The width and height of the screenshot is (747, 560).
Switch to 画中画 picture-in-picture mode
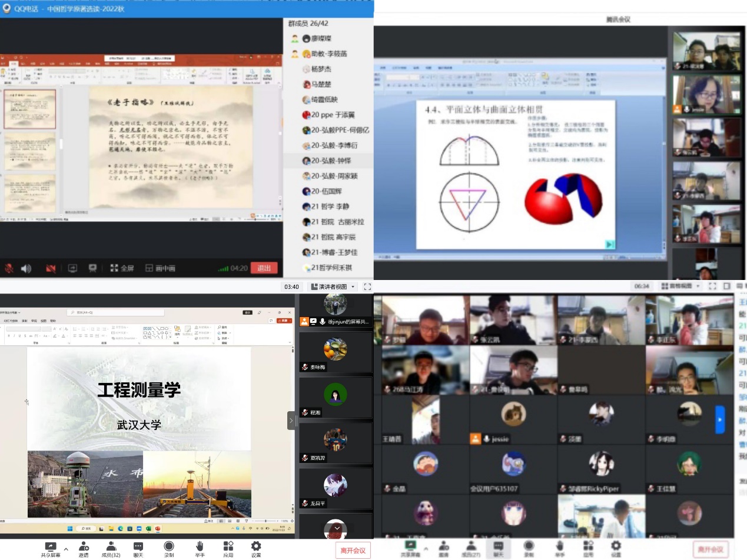coord(160,268)
